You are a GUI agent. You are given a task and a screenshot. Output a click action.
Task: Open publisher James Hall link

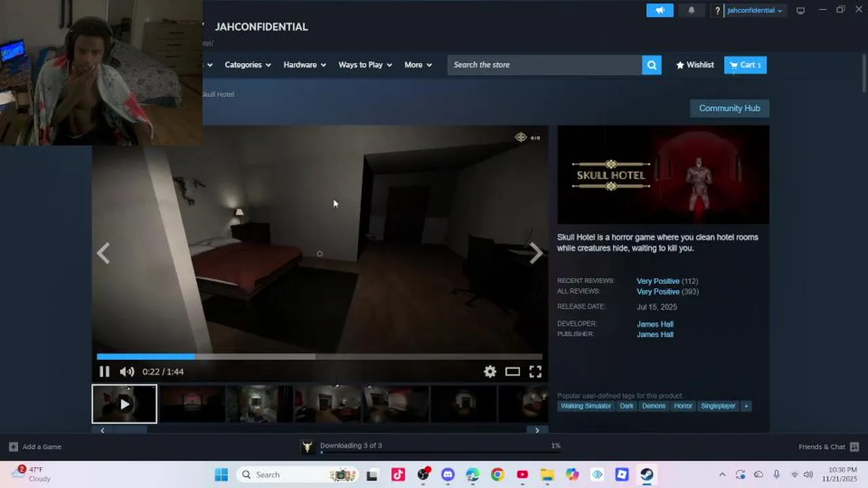(x=655, y=334)
